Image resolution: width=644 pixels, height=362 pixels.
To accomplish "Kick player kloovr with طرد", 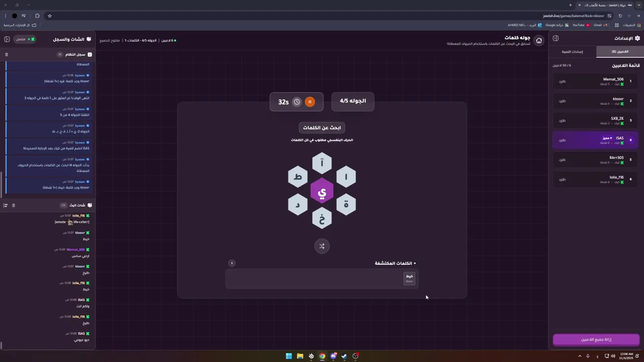I will pyautogui.click(x=562, y=101).
